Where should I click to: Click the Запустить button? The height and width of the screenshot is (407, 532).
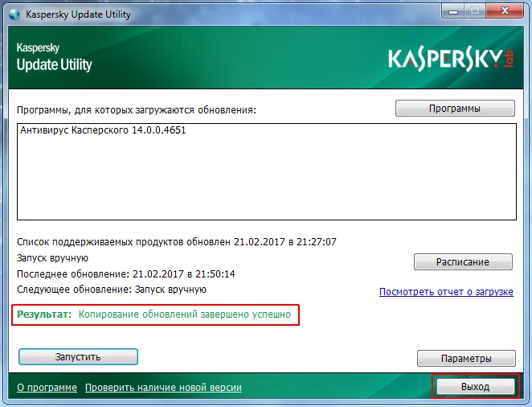(78, 357)
